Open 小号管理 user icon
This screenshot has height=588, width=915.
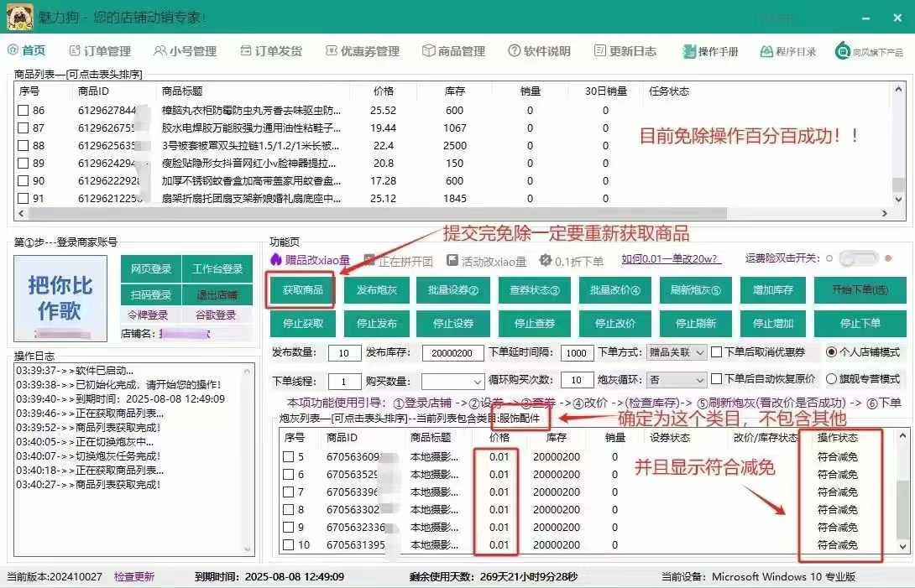click(159, 51)
